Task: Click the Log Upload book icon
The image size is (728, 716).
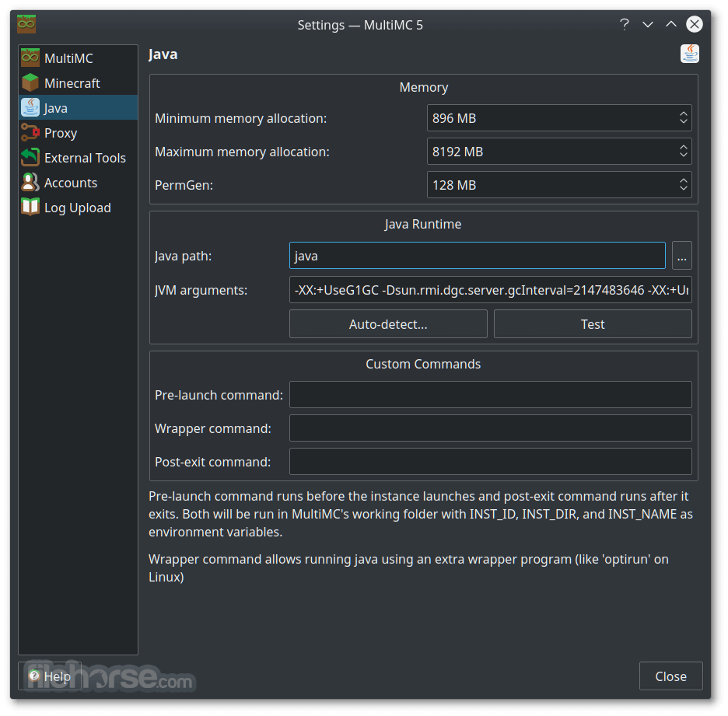Action: point(30,208)
